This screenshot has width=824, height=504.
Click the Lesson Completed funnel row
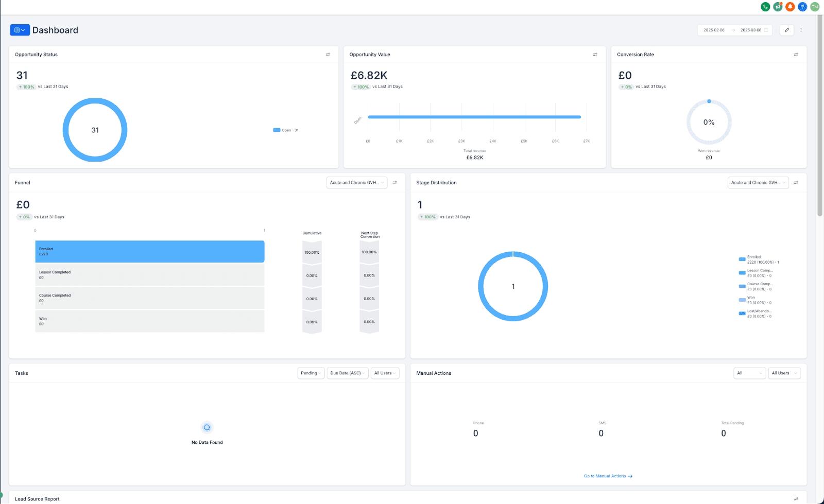pyautogui.click(x=150, y=275)
